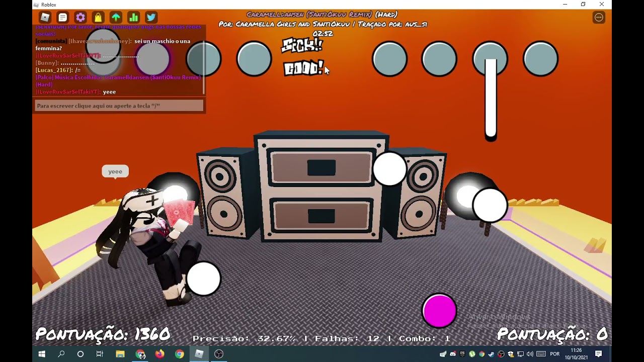
Task: Open Windows taskbar search
Action: pos(61,354)
